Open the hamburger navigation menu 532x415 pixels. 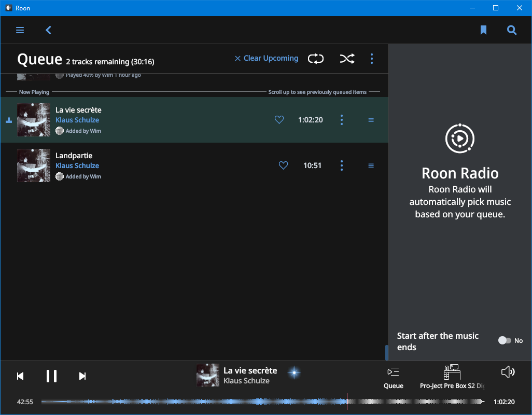click(20, 30)
